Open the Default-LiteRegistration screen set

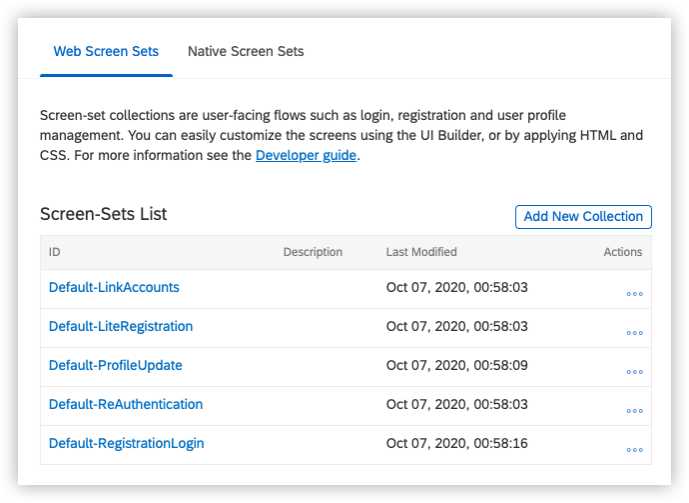tap(121, 326)
